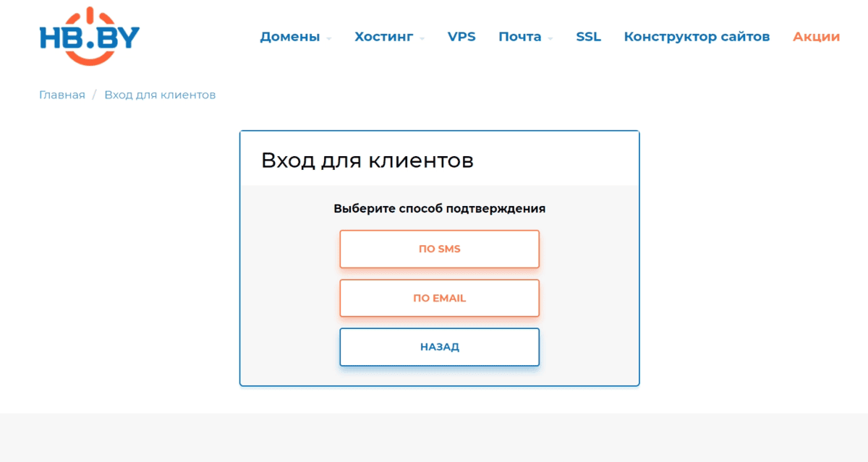Click the Вход для клиентов breadcrumb
The width and height of the screenshot is (868, 462).
(160, 95)
